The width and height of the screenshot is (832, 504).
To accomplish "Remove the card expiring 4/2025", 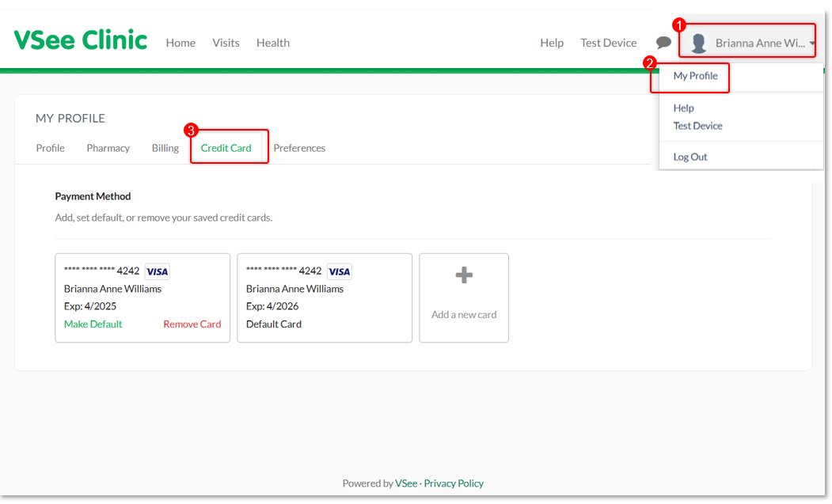I will [192, 324].
